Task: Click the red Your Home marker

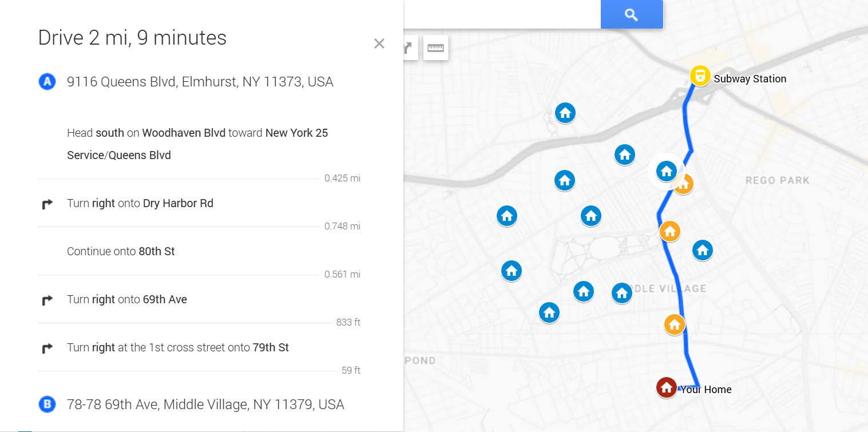Action: coord(666,387)
